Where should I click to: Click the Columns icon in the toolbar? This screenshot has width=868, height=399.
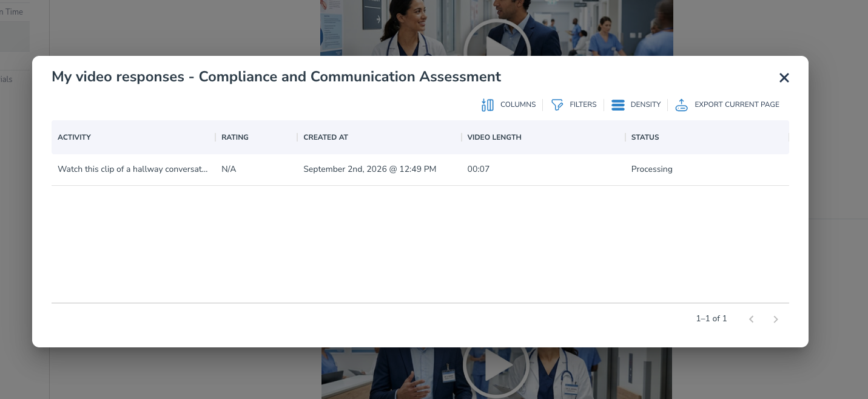487,105
